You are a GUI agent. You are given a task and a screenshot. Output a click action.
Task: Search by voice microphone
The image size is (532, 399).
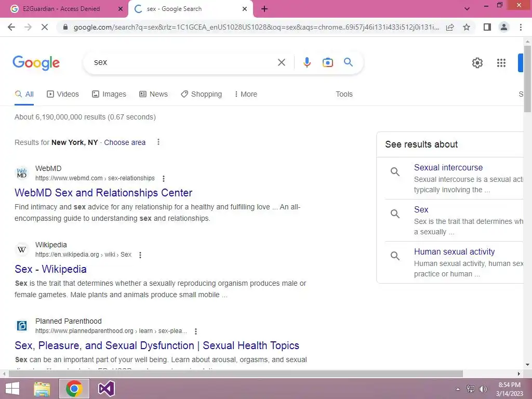click(x=307, y=62)
